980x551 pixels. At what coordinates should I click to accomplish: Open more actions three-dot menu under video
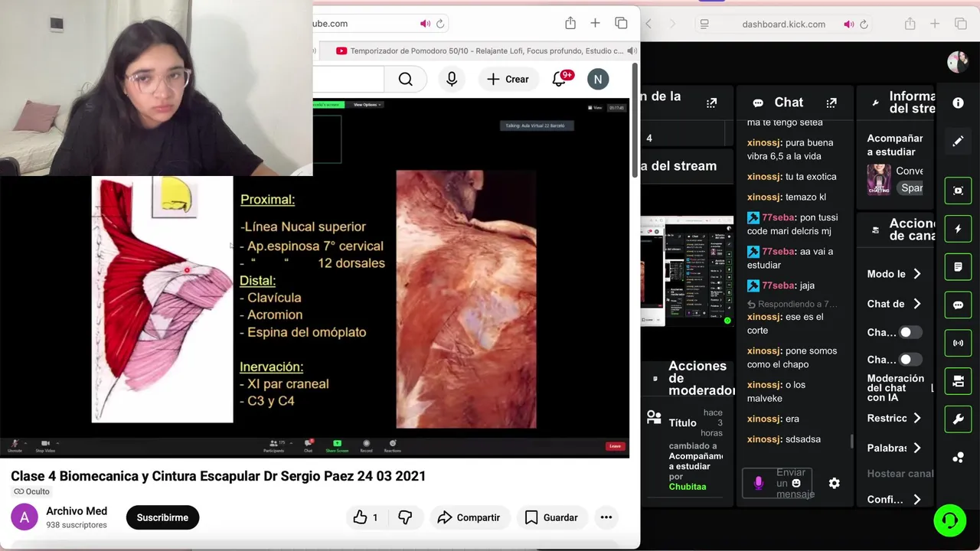pos(606,517)
